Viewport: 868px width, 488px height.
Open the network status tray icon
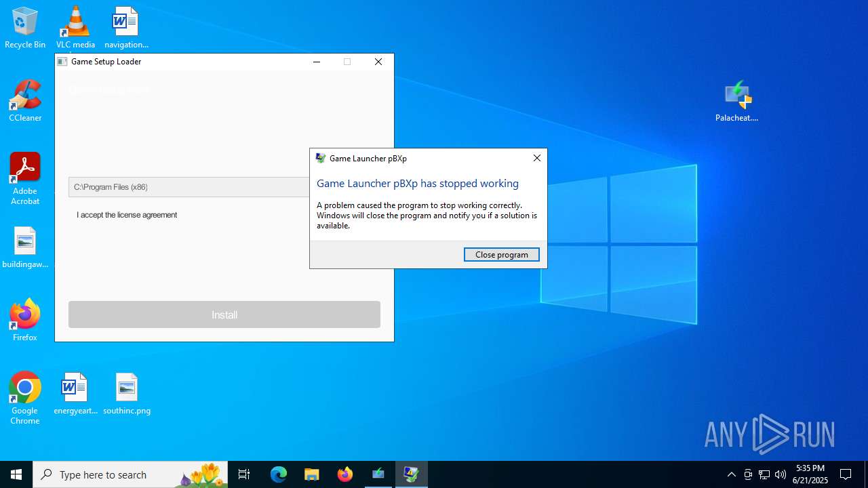764,474
